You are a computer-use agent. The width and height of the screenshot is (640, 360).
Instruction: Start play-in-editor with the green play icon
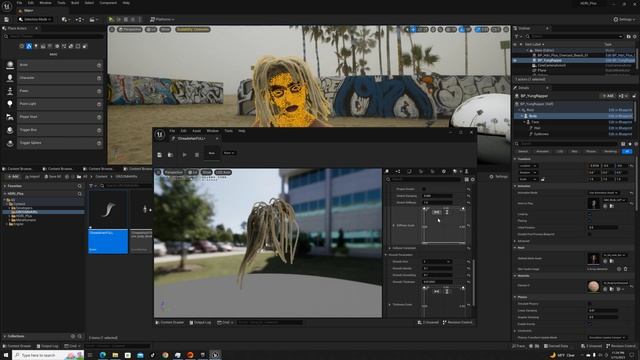111,19
